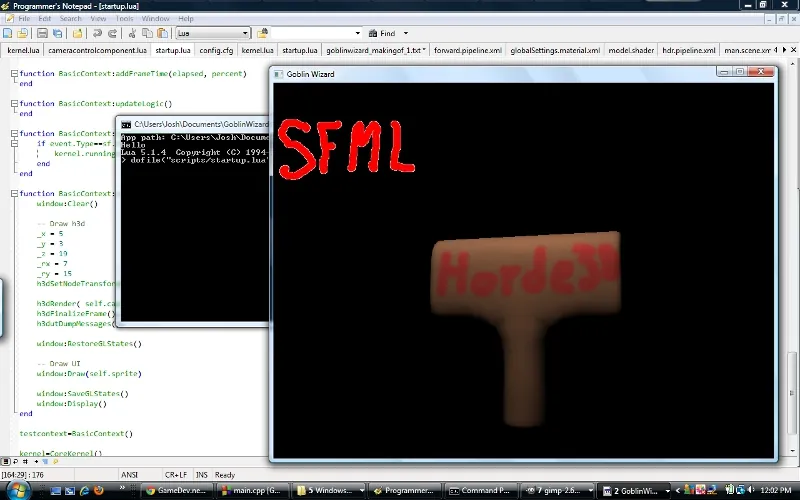This screenshot has height=500, width=800.
Task: Open the File menu
Action: [x=24, y=18]
